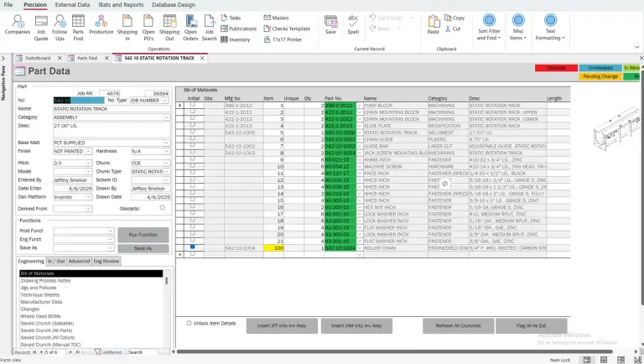
Task: Click Insert IPT into Inv Assy
Action: (x=282, y=325)
